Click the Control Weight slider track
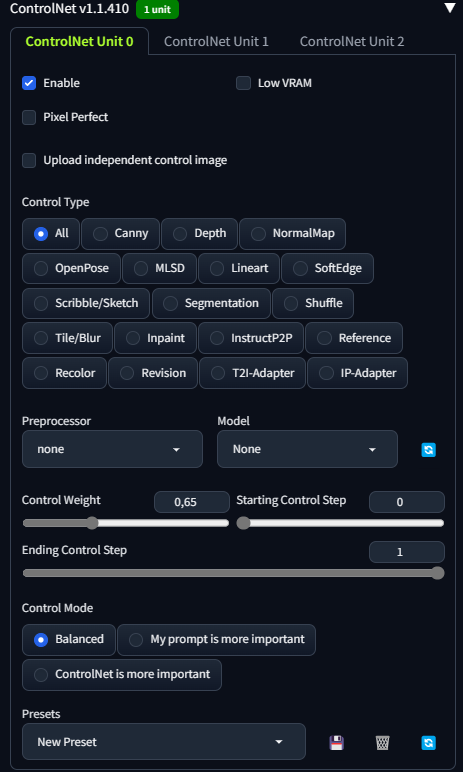This screenshot has height=772, width=463. tap(126, 523)
